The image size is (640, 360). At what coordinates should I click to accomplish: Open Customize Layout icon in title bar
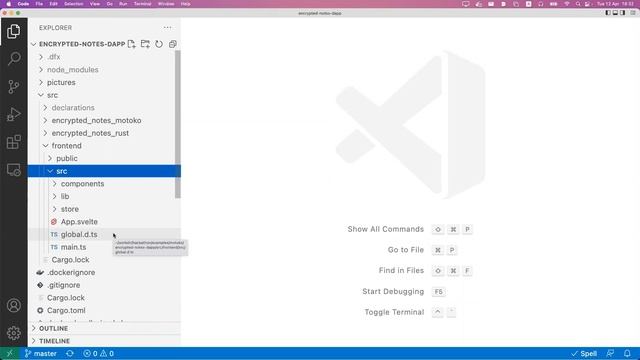point(633,13)
